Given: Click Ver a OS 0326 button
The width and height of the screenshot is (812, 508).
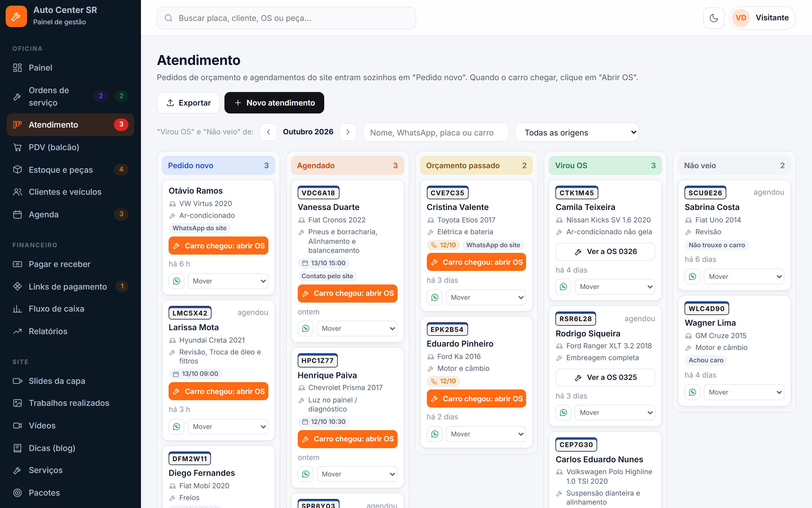Looking at the screenshot, I should coord(605,252).
